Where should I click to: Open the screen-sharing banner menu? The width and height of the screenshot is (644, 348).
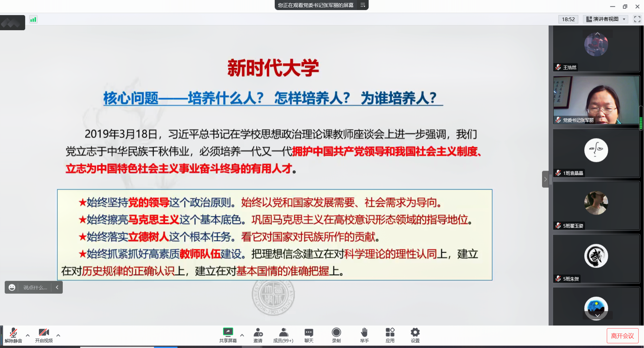point(363,5)
